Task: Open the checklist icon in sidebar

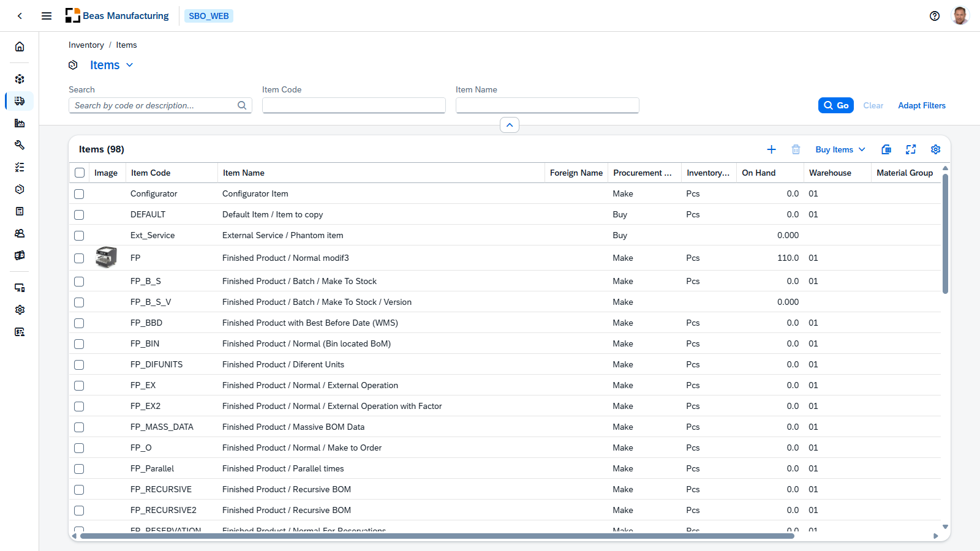Action: pyautogui.click(x=20, y=167)
